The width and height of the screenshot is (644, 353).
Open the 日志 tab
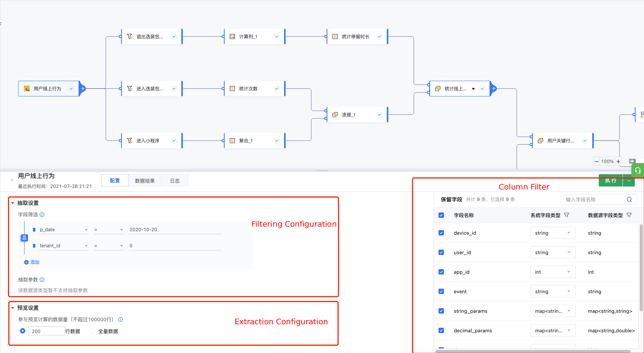point(175,181)
